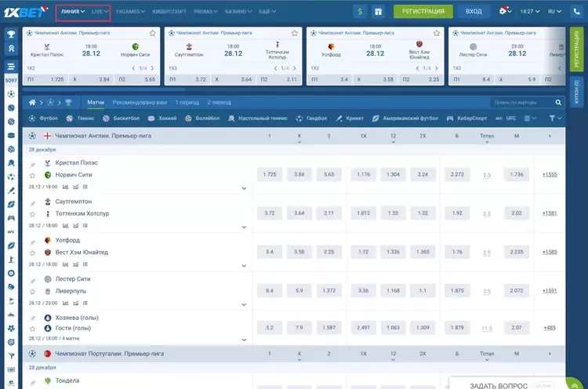Open the ЛИНИЯ dropdown menu

[x=73, y=12]
